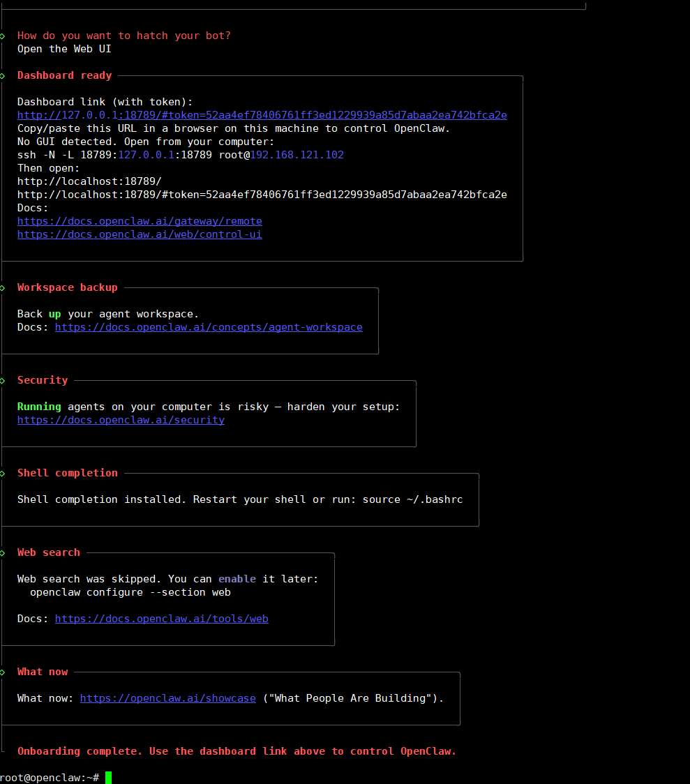
Task: Click 'Running agents on your computer' warning
Action: pyautogui.click(x=209, y=407)
